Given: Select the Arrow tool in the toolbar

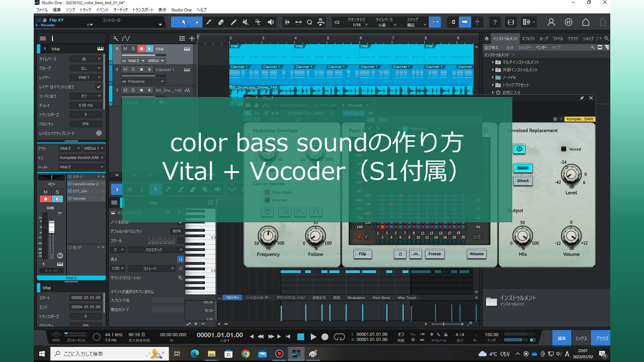Looking at the screenshot, I should coord(184,22).
